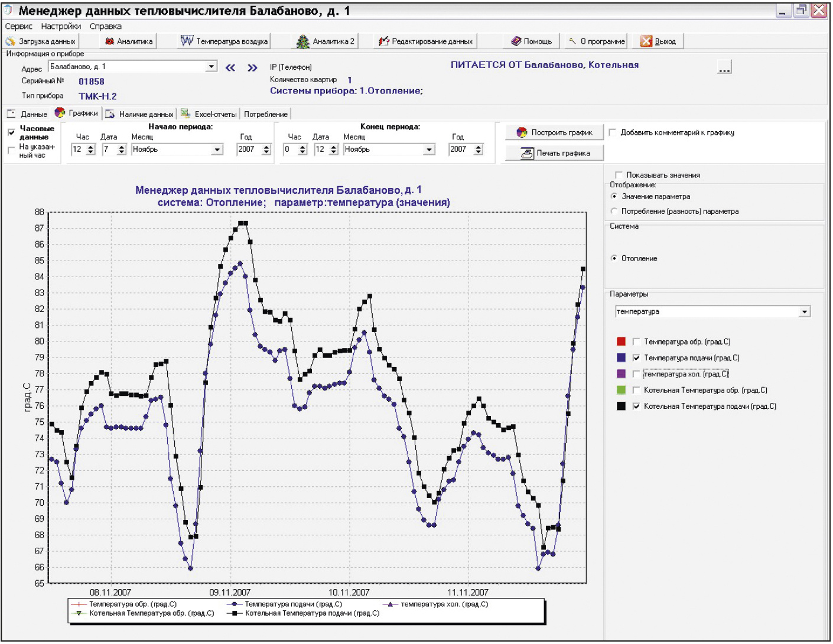Image resolution: width=833 pixels, height=644 pixels.
Task: Open the Адрес dropdown list
Action: [211, 67]
